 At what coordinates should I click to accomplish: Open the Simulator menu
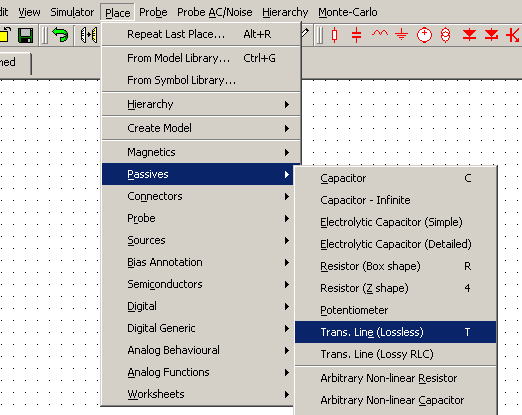click(72, 12)
